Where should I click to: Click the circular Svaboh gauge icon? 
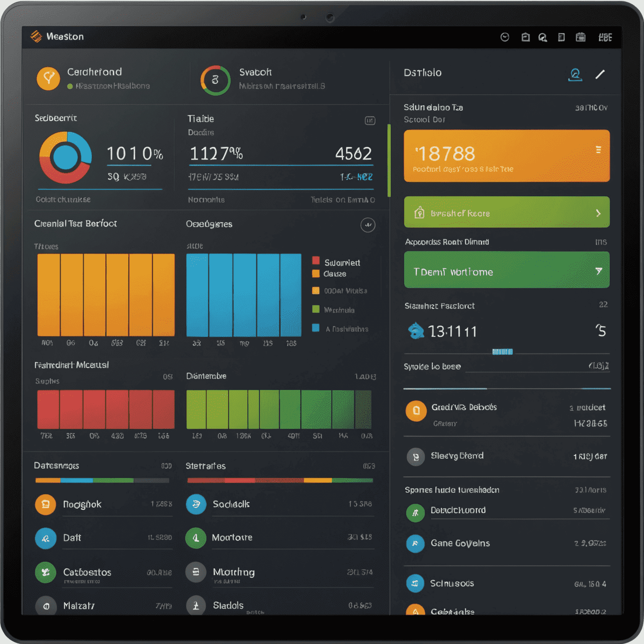pyautogui.click(x=215, y=80)
